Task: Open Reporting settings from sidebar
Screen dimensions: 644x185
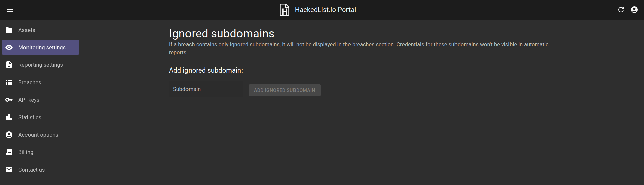Action: click(41, 65)
